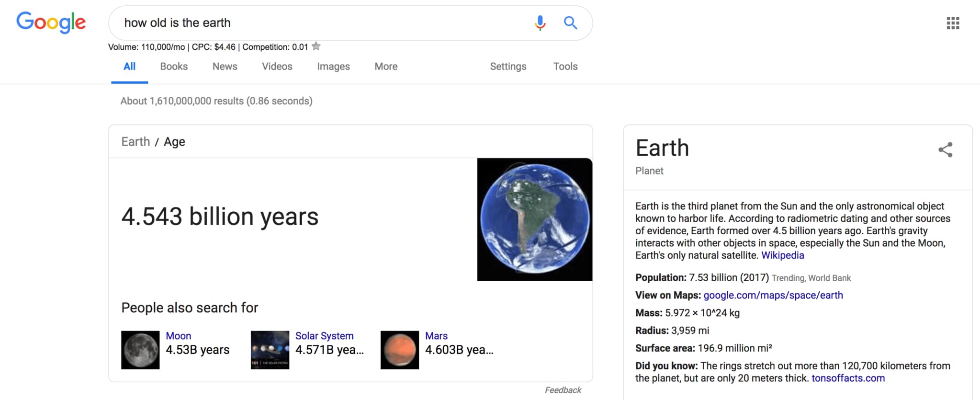Screen dimensions: 980x400
Task: Visit the google.com/maps/space/earth link
Action: coord(773,295)
